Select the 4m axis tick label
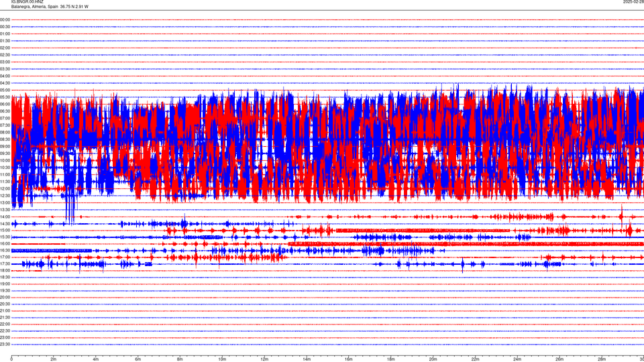 click(96, 359)
